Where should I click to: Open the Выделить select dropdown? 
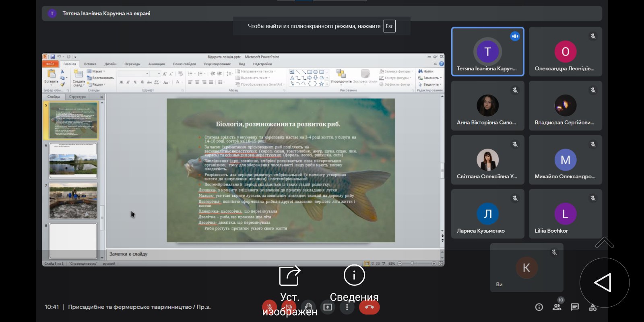430,84
